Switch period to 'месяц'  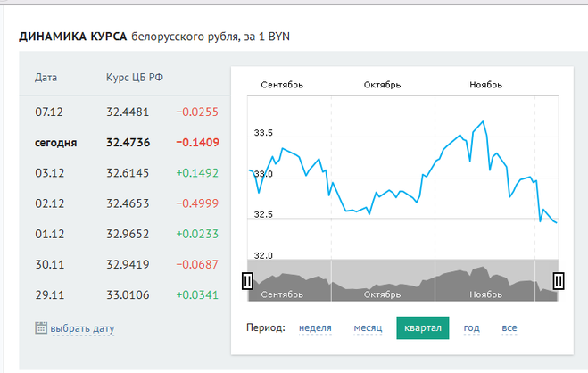pyautogui.click(x=369, y=328)
